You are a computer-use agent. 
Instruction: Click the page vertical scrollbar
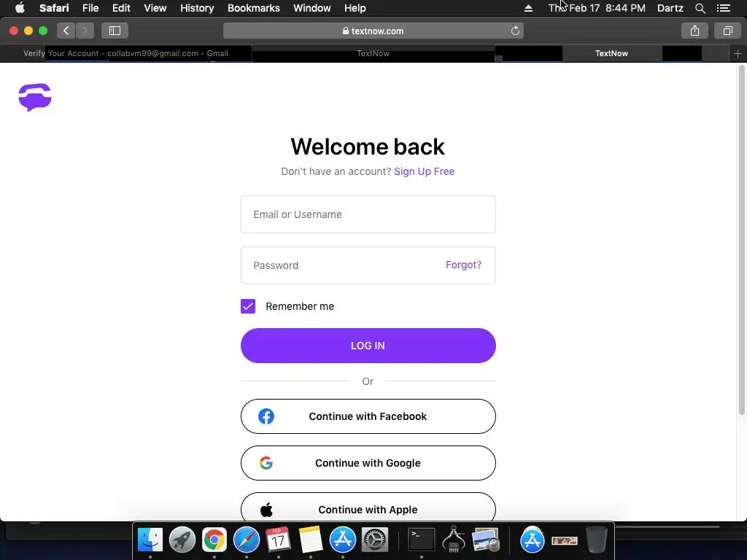point(741,241)
